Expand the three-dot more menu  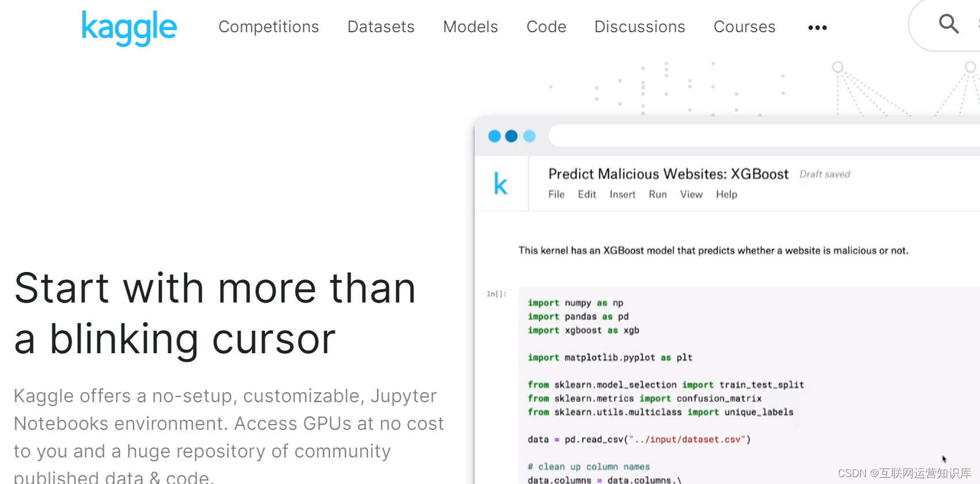[817, 28]
